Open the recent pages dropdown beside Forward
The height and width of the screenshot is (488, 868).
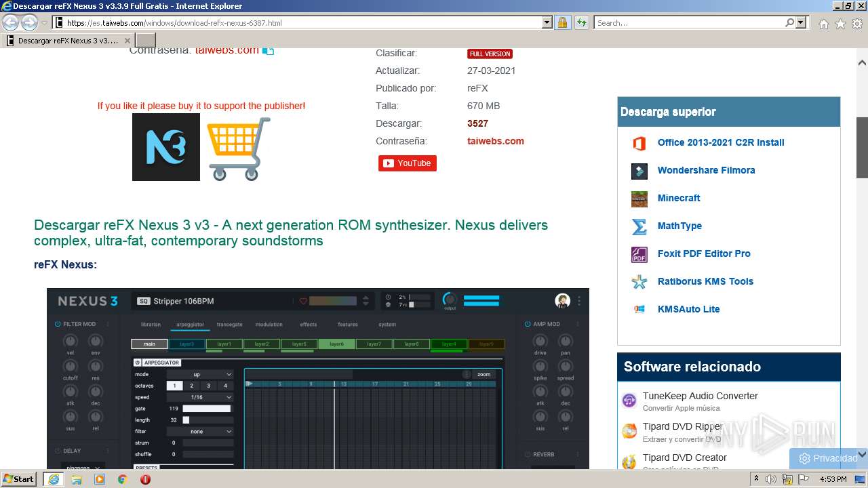[x=44, y=23]
